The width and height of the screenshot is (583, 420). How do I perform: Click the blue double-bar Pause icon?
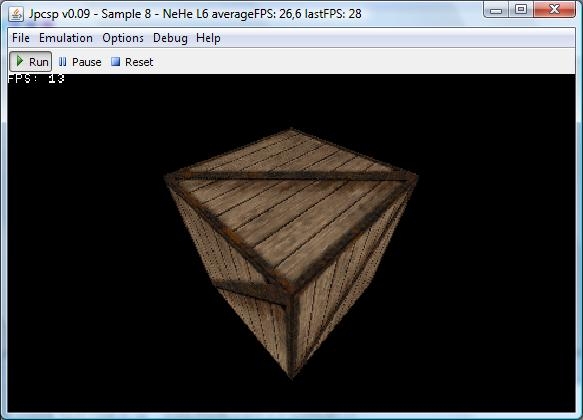[62, 62]
